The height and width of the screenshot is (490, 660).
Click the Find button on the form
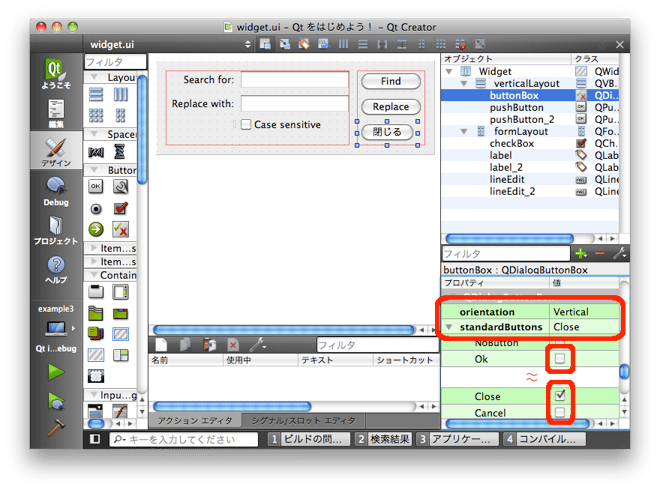(390, 81)
